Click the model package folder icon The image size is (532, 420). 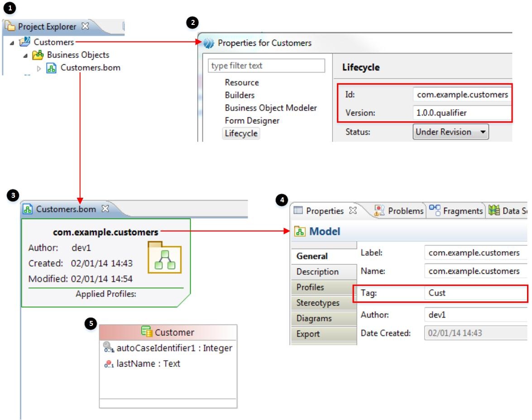(x=164, y=257)
